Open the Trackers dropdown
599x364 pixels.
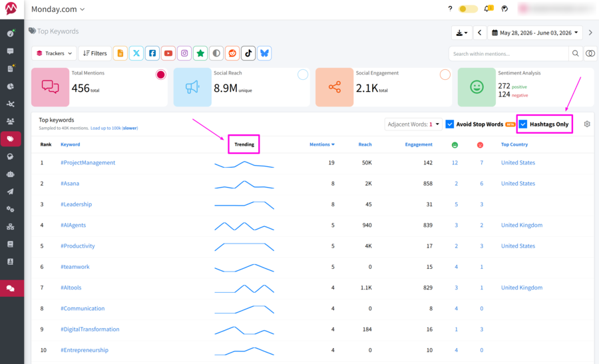[55, 53]
